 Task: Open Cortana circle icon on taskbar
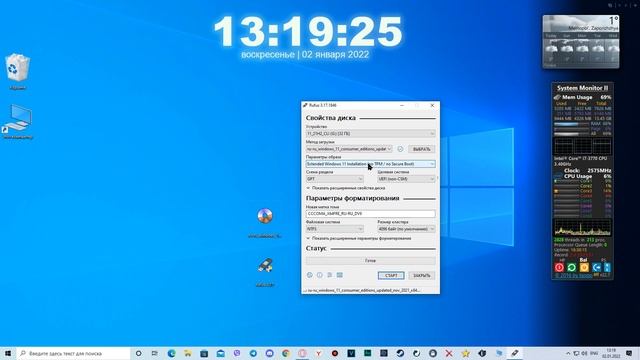[138, 353]
